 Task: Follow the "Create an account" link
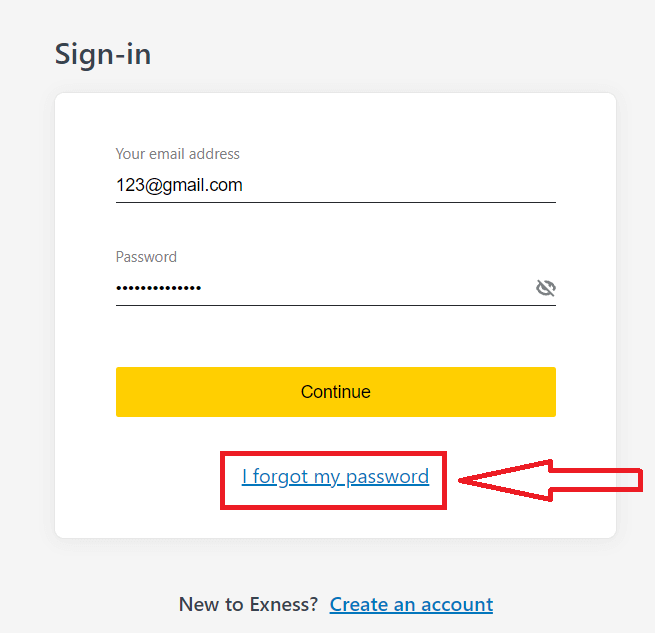[411, 604]
